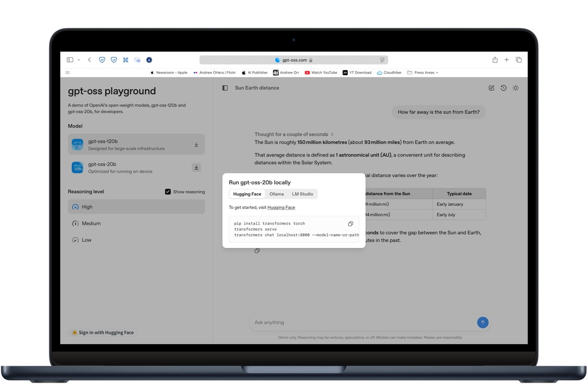Click the new chat compose icon
This screenshot has height=384, width=588.
[491, 88]
